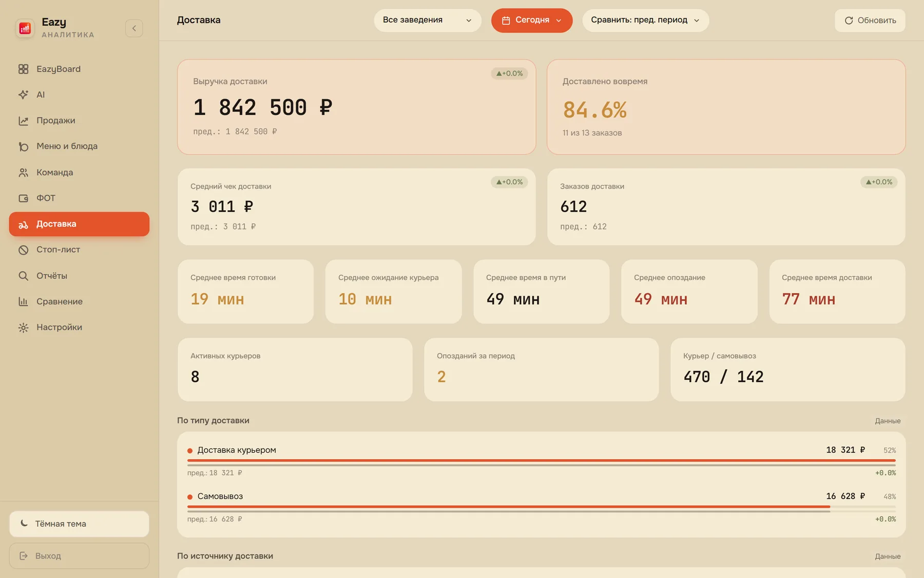Click the 16 628 ₽ value
Screen dimensions: 924x578
845,496
